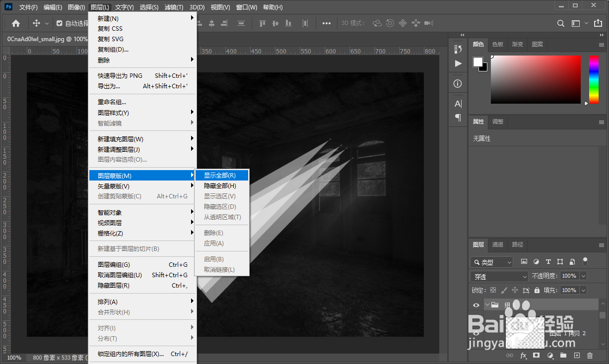Click the link layers icon
609x364 pixels.
pos(509,356)
